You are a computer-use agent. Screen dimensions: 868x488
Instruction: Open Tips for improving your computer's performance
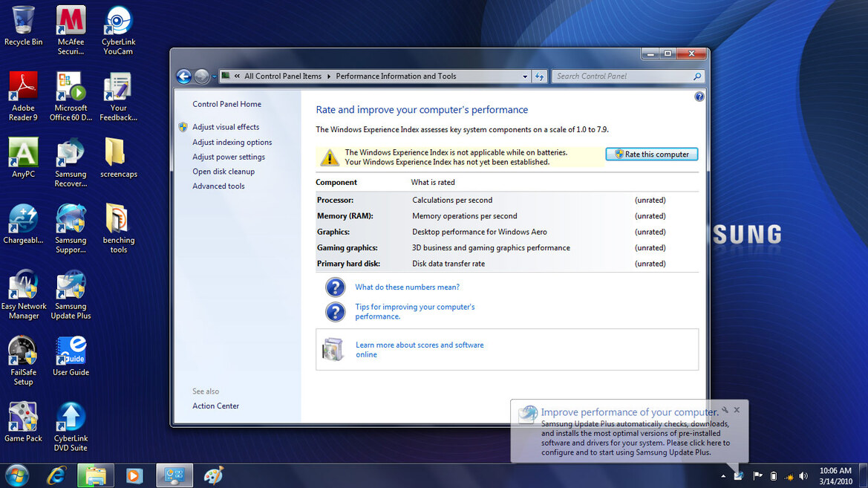click(x=414, y=311)
